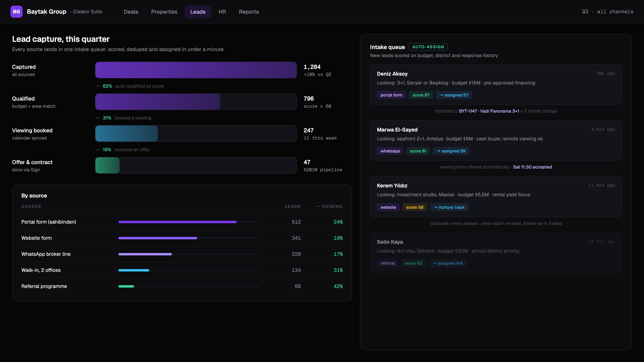Click the 31% booked a viewing rate

[x=107, y=118]
